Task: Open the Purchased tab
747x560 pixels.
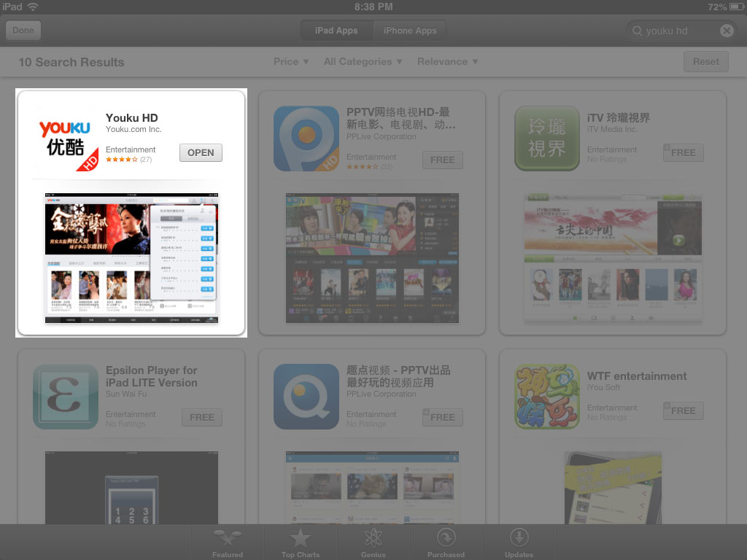Action: point(446,542)
